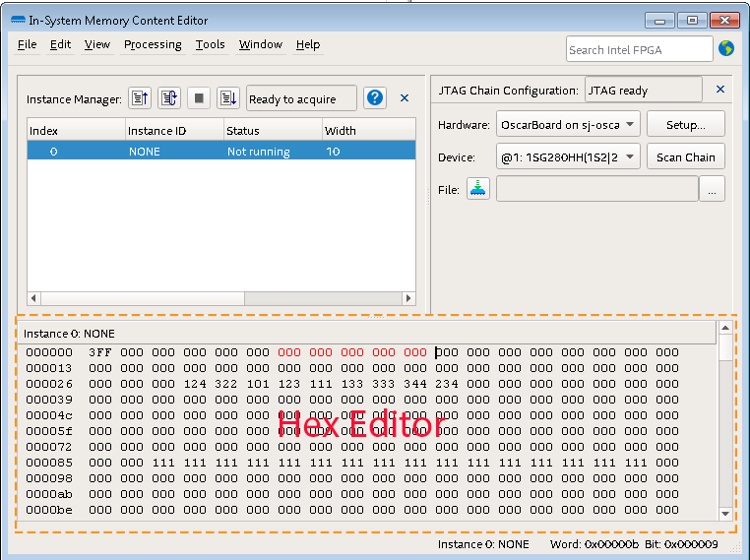Click the Scan Chain button
The width and height of the screenshot is (750, 560).
685,156
